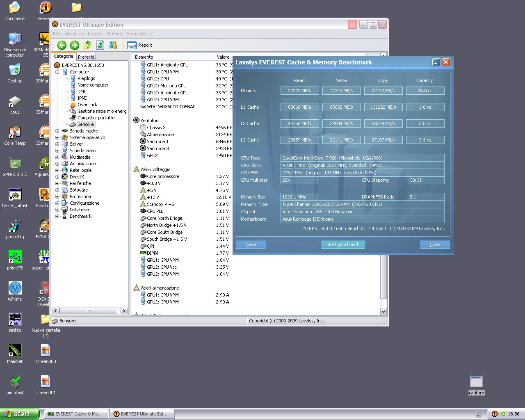
Task: Expand the Scheda video node
Action: tap(57, 151)
